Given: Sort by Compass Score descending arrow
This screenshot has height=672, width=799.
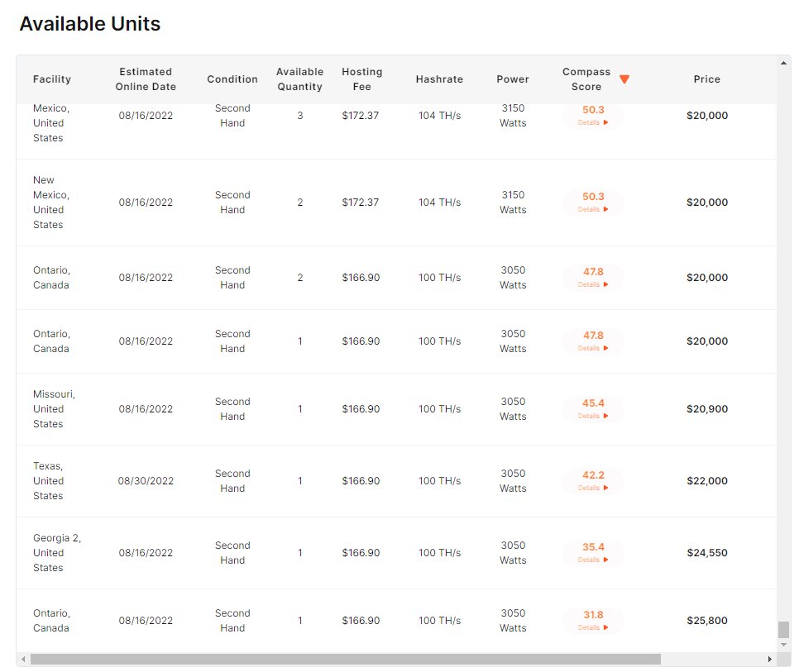Looking at the screenshot, I should pyautogui.click(x=624, y=79).
